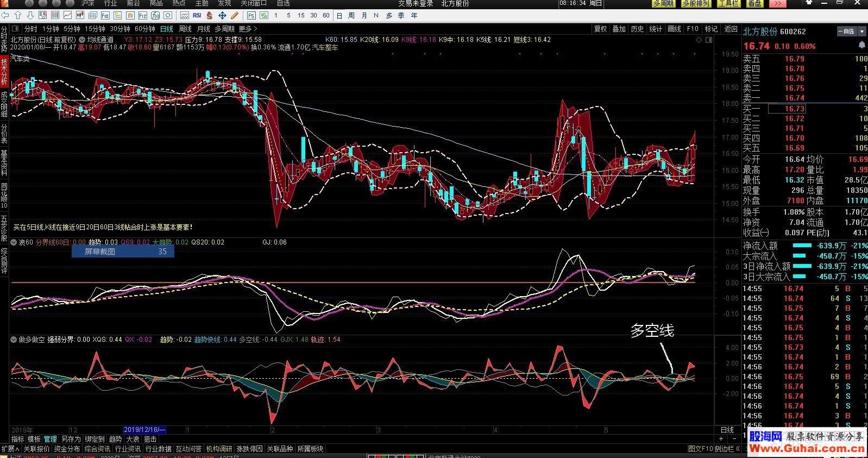Viewport: 868px width, 458px height.
Task: Open the candlestick K-line chart icon
Action: [x=80, y=15]
